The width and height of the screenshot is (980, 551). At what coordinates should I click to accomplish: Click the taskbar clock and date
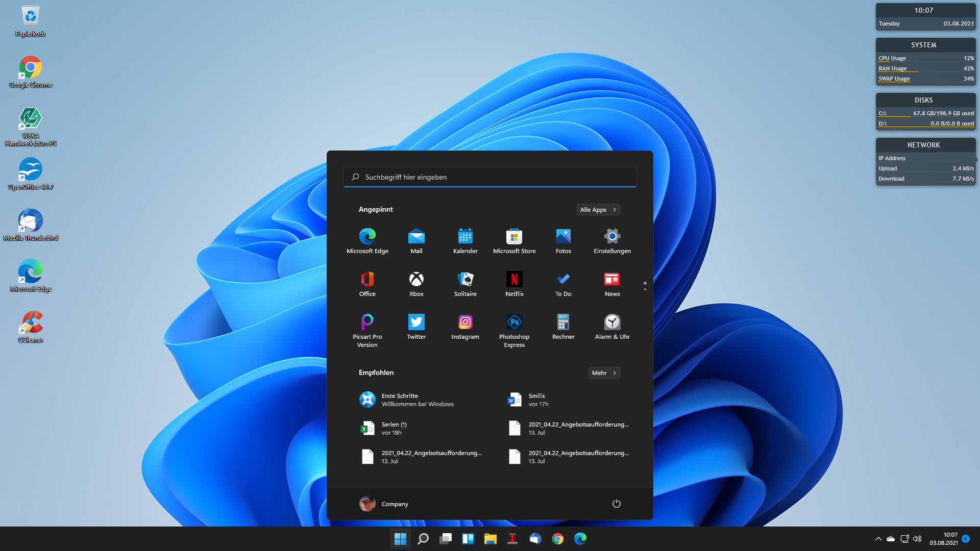pyautogui.click(x=944, y=539)
